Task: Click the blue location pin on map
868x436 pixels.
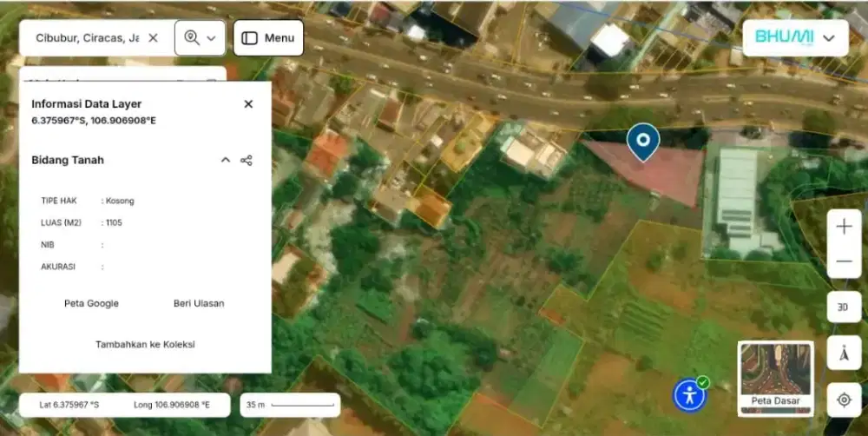Action: coord(643,141)
